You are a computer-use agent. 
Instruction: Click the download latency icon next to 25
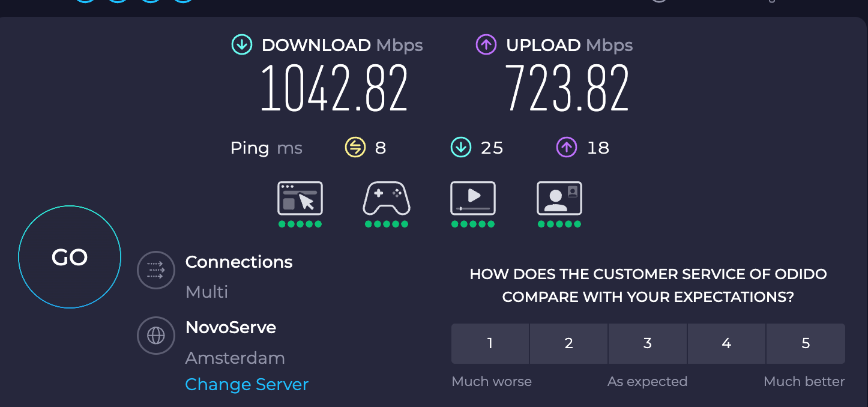click(x=461, y=148)
